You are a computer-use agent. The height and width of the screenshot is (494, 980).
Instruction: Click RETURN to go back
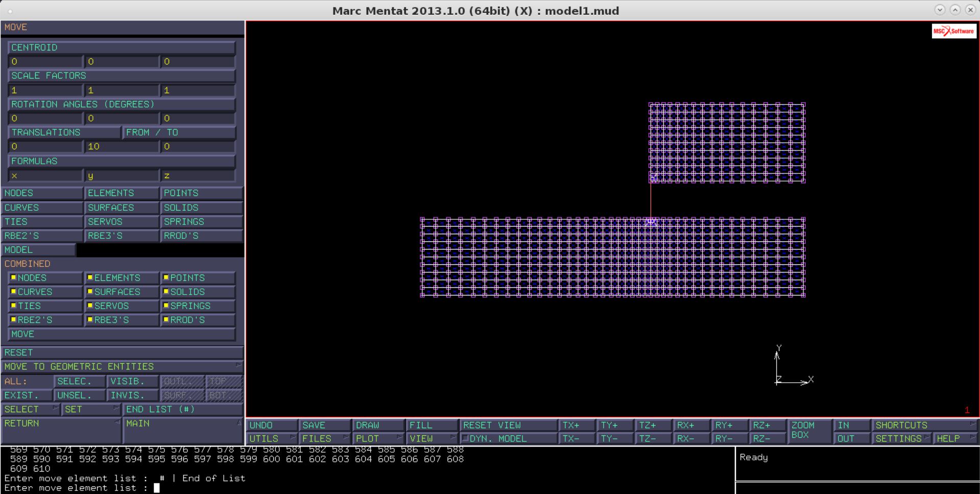[x=61, y=430]
